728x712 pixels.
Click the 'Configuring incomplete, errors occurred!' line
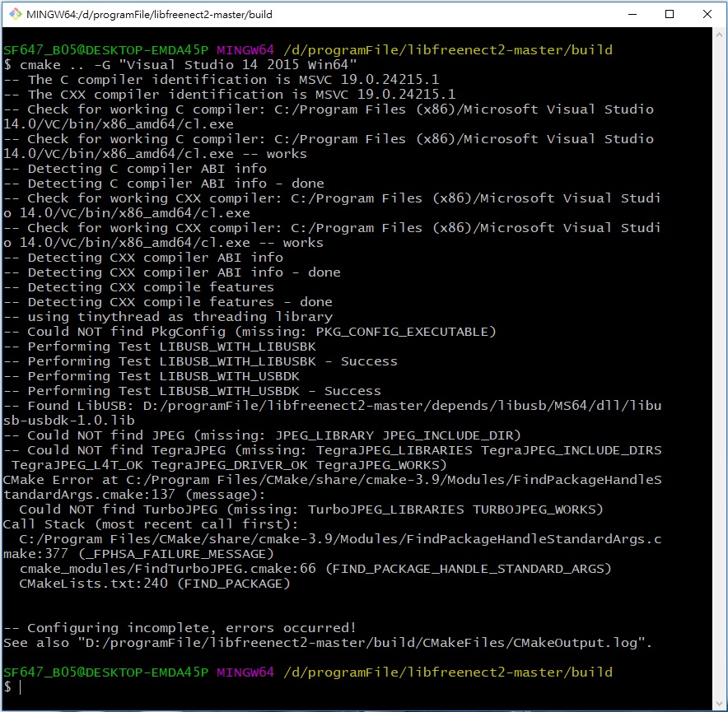180,628
